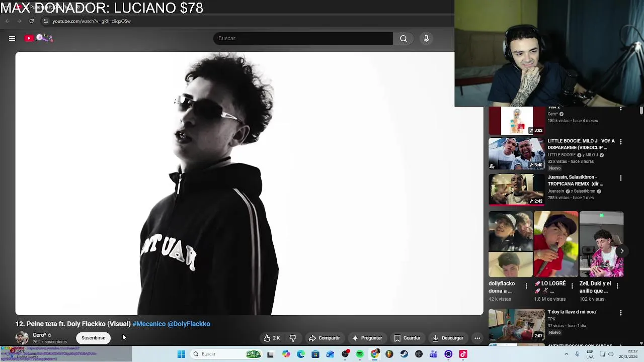The height and width of the screenshot is (362, 644).
Task: Switch to Chrome on the taskbar
Action: pyautogui.click(x=375, y=354)
